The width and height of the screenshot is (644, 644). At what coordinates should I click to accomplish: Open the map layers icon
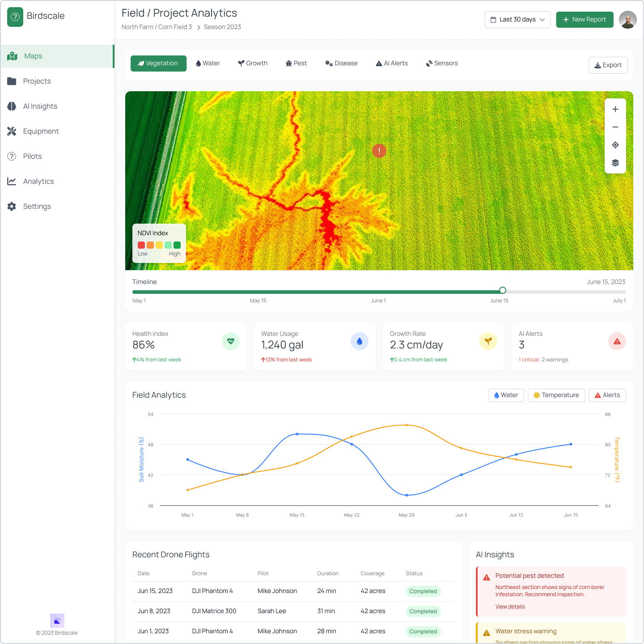point(615,163)
